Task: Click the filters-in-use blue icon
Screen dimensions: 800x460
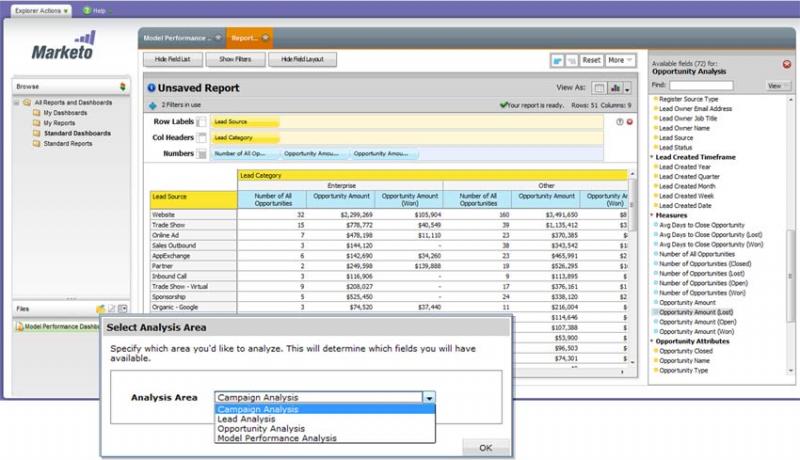Action: (152, 105)
